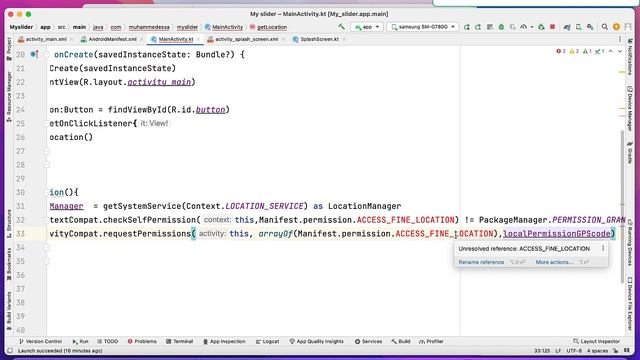Go to the next highlighted error arrow

[620, 51]
